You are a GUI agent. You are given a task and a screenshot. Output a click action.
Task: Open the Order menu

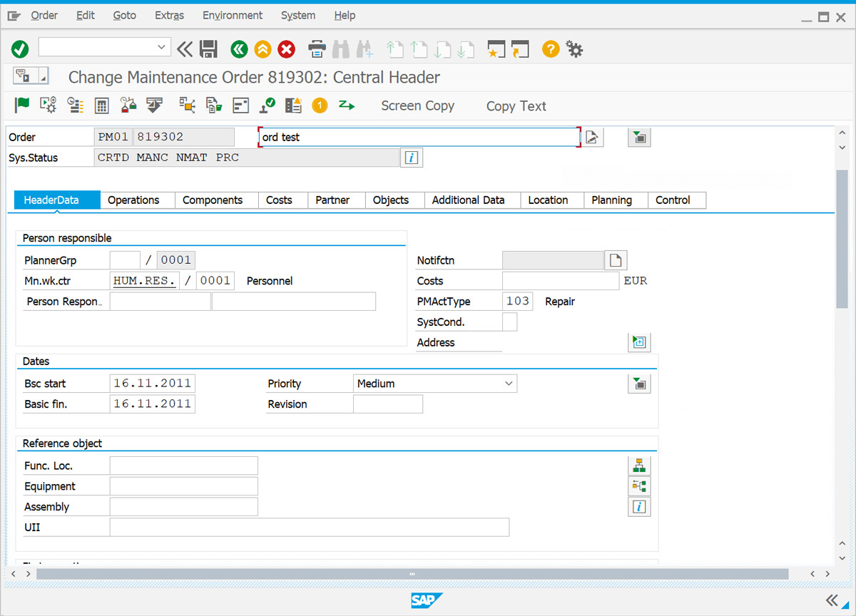44,15
